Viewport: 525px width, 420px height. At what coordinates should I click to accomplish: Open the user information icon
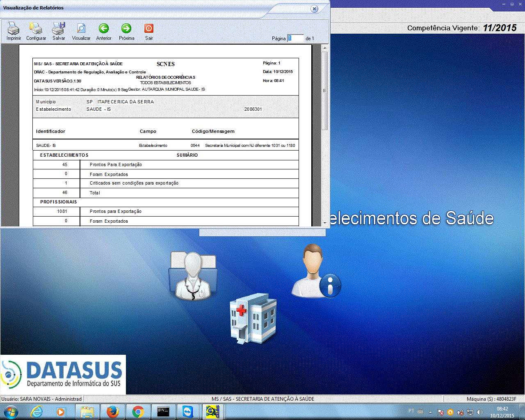315,272
